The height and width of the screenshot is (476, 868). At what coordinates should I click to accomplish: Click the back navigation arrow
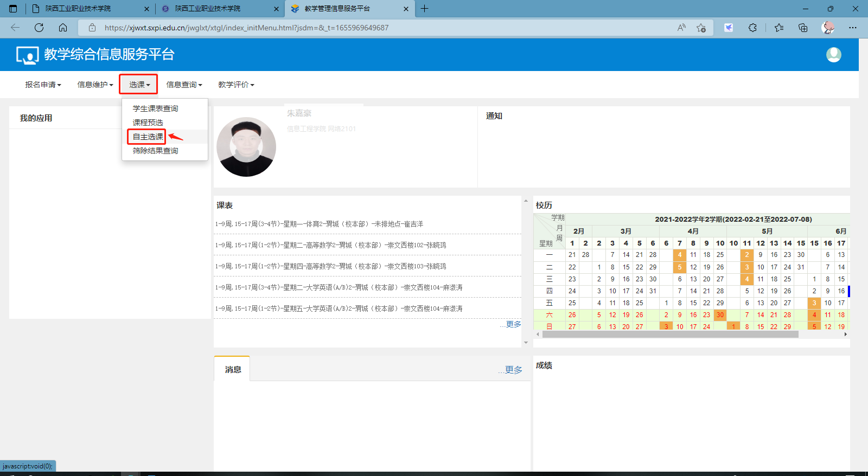tap(15, 28)
